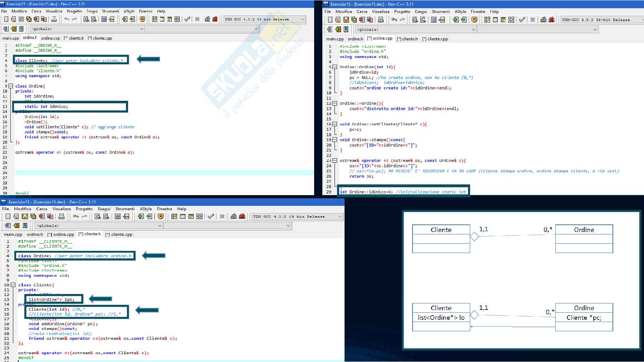Image resolution: width=644 pixels, height=362 pixels.
Task: Click the 'static int idUnico;' code line
Action: (46, 106)
